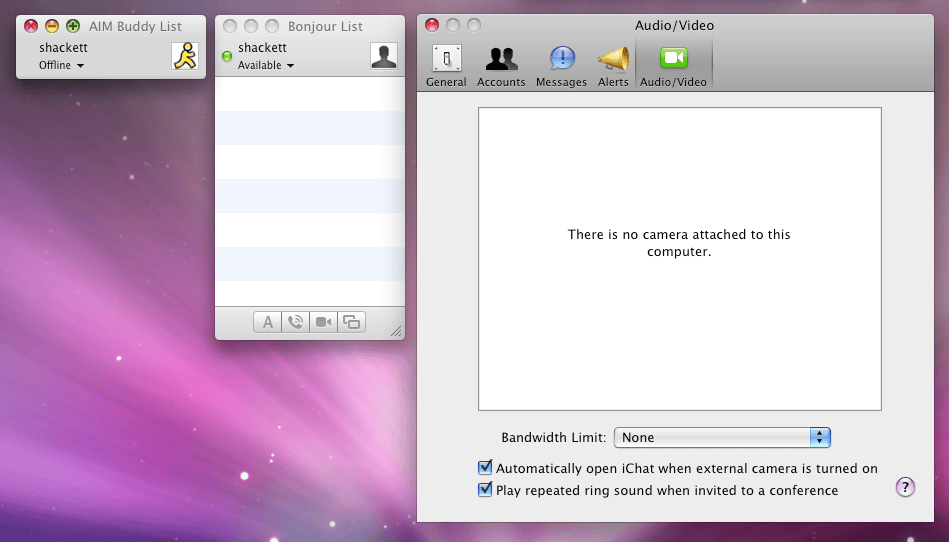949x542 pixels.
Task: Start a video chat in Bonjour List
Action: 323,322
